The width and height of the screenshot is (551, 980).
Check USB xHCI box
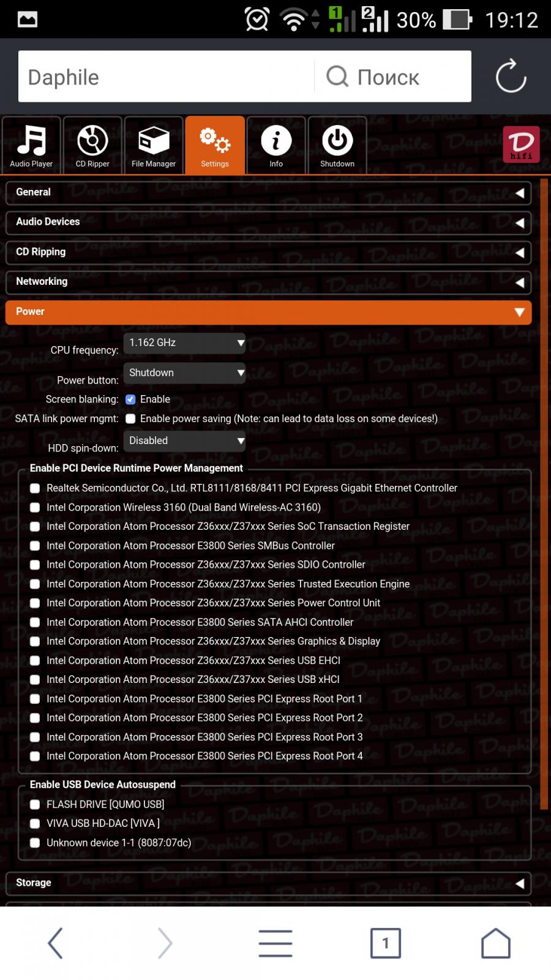point(35,680)
